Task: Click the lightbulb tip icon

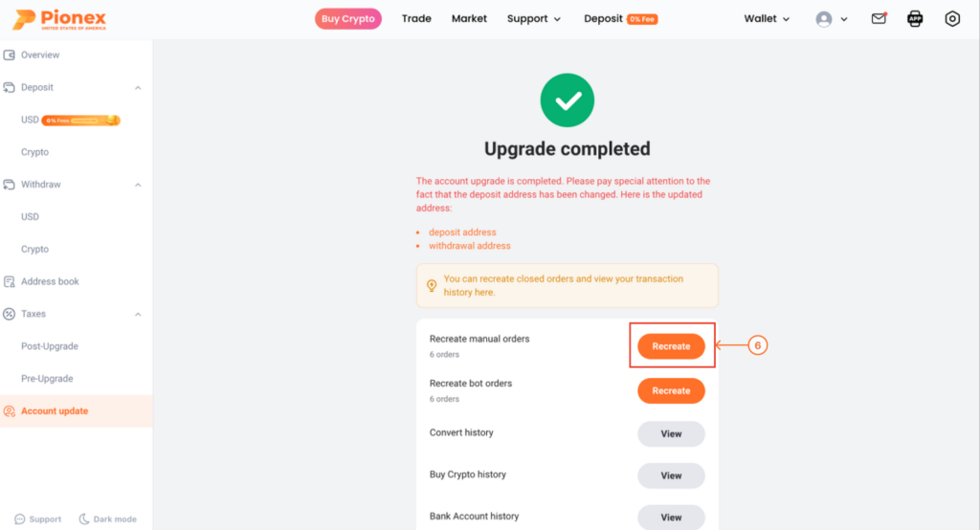Action: [432, 286]
